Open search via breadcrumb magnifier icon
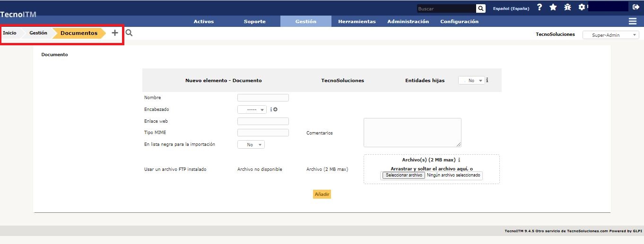Viewport: 644px width, 244px height. click(x=129, y=33)
